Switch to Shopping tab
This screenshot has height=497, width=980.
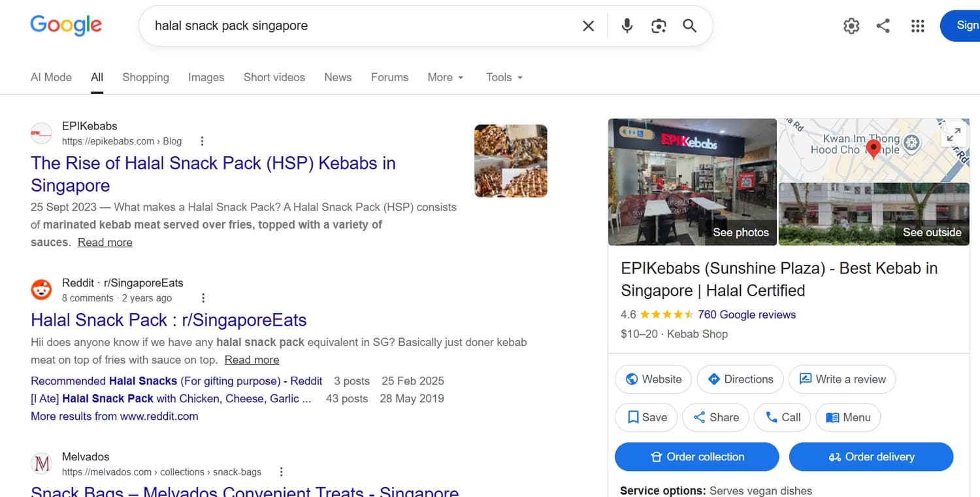coord(146,77)
